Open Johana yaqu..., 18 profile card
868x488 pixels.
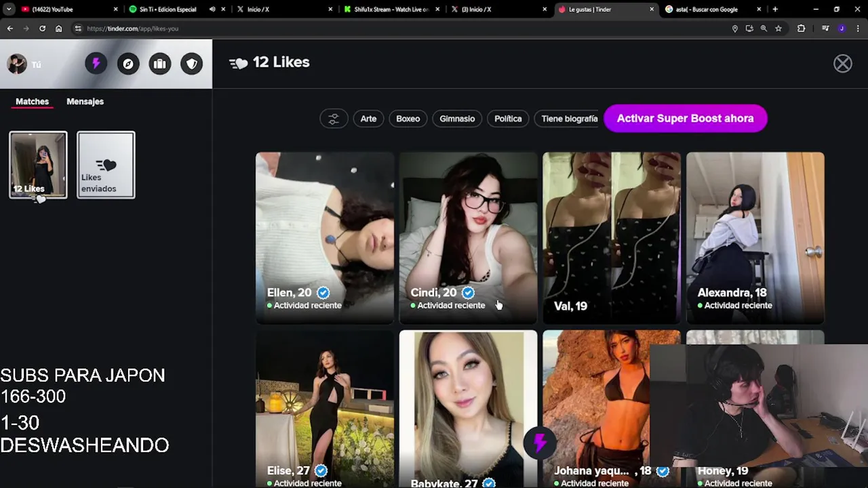click(597, 409)
